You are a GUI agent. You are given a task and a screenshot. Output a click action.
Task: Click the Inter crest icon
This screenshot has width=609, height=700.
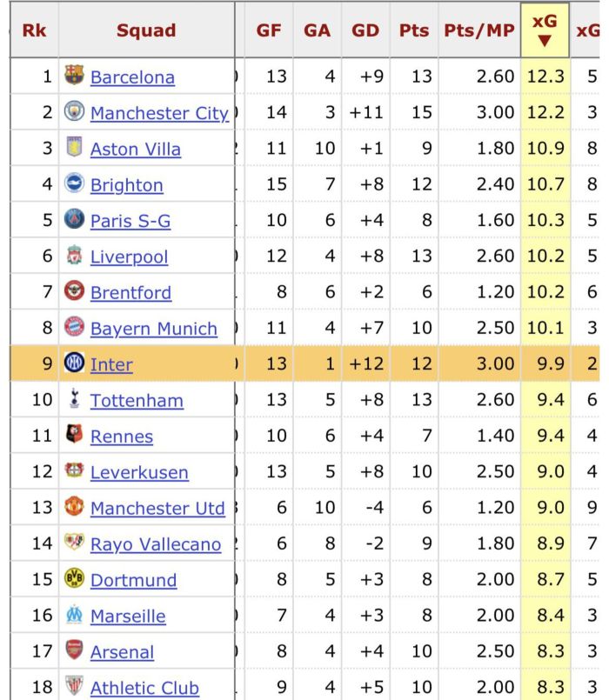point(74,363)
